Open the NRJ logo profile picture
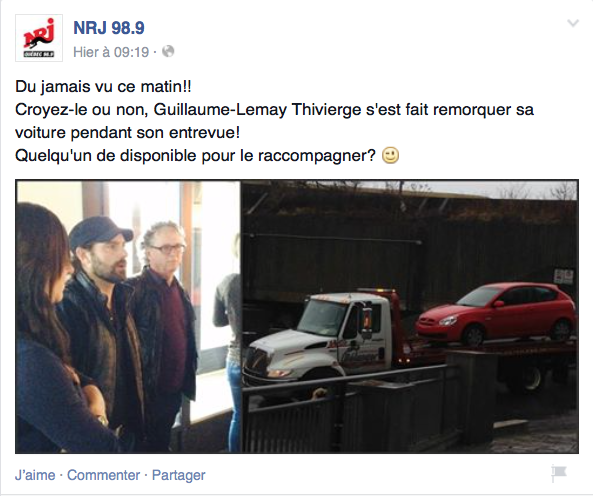 pos(39,38)
